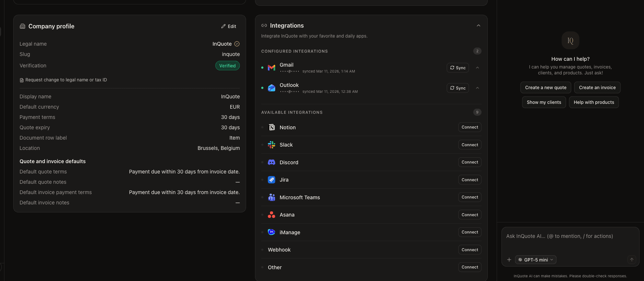This screenshot has width=644, height=281.
Task: Connect the Notion integration
Action: pyautogui.click(x=470, y=127)
